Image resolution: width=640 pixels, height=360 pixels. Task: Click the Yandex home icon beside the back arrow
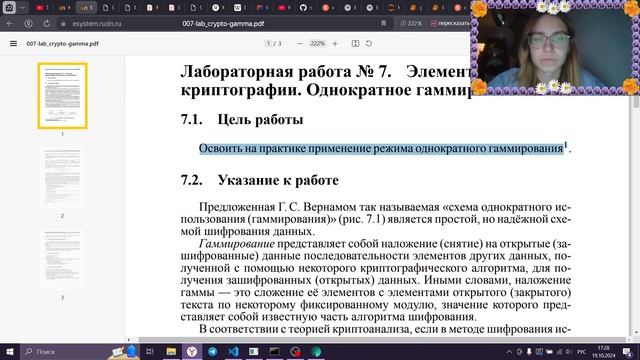coord(29,24)
